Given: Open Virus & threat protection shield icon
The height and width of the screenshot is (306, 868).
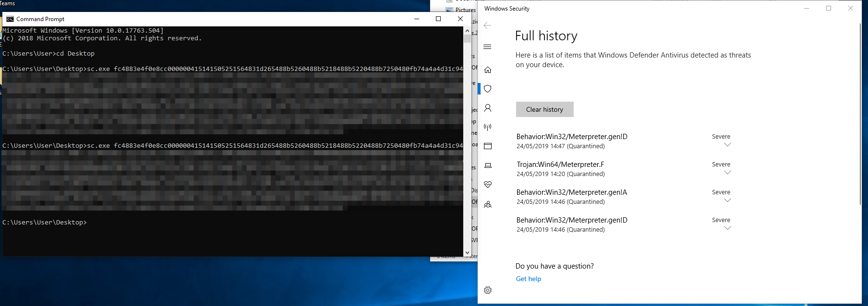Looking at the screenshot, I should (488, 89).
